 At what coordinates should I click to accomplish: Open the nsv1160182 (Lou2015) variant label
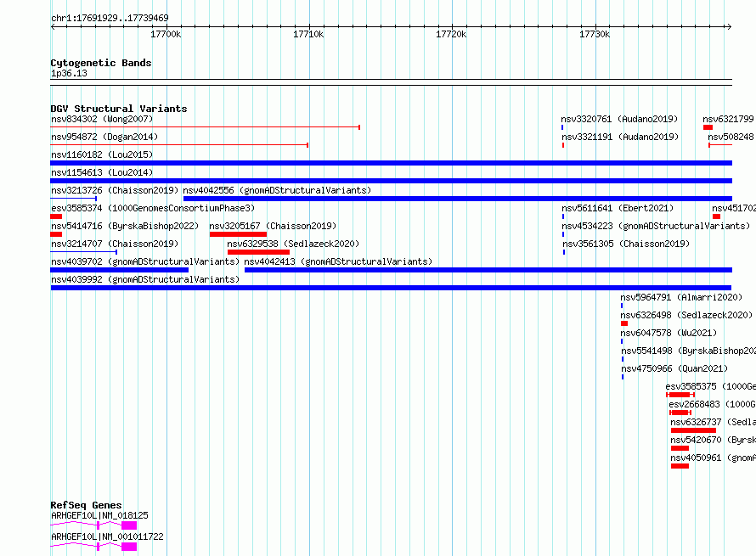click(102, 154)
